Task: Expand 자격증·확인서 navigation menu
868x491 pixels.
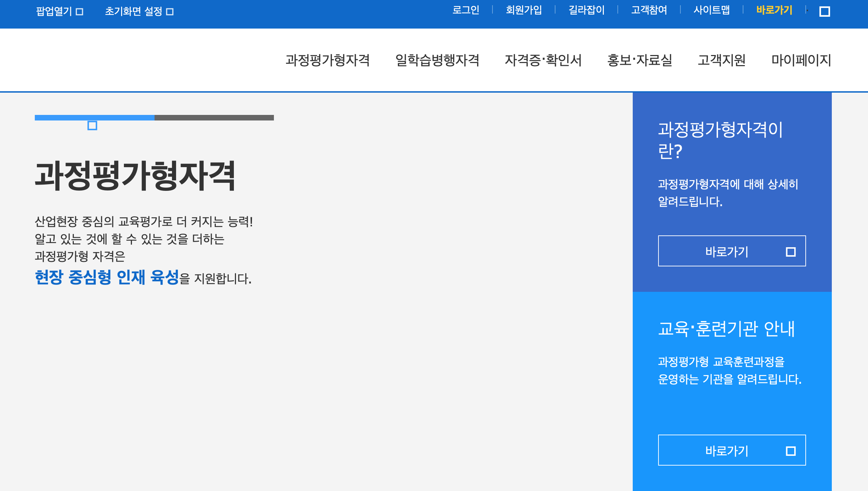Action: [x=543, y=60]
